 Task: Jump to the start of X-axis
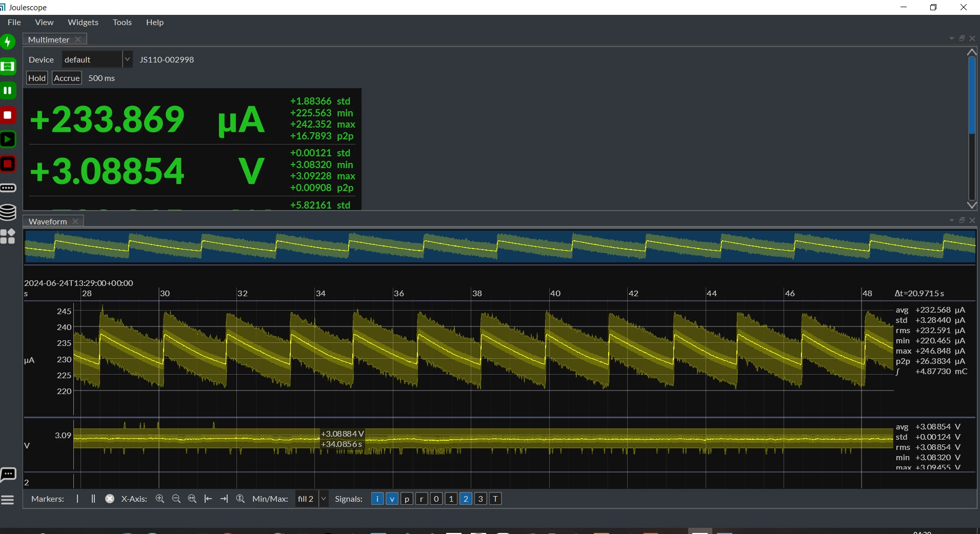coord(208,499)
